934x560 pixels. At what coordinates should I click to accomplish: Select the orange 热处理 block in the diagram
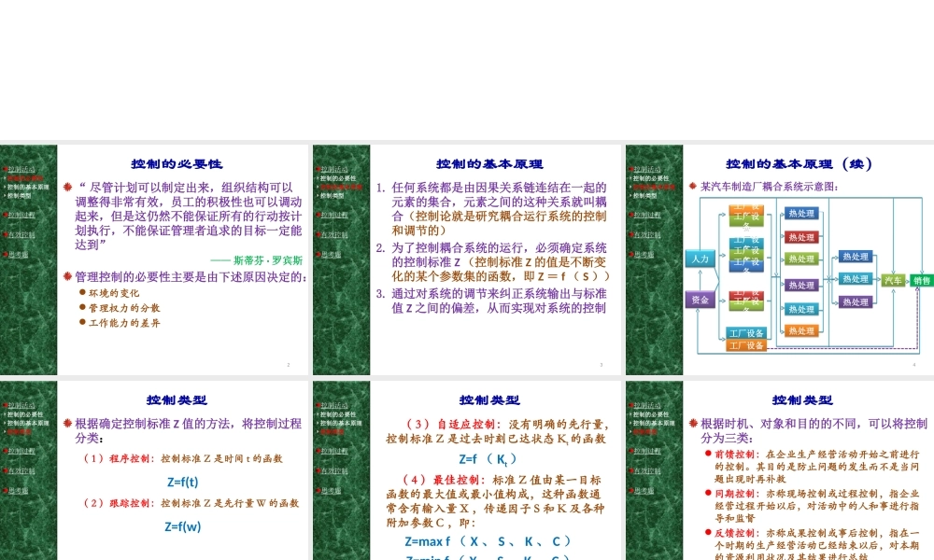(x=801, y=331)
